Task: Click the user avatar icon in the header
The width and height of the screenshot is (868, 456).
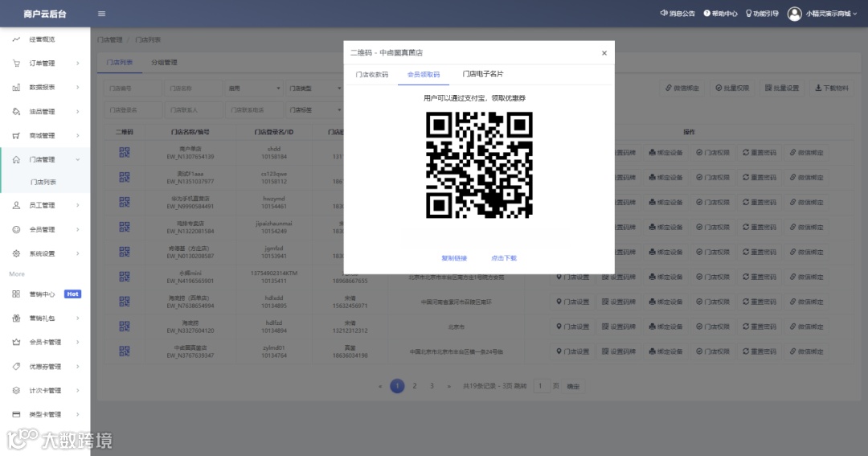Action: tap(794, 14)
